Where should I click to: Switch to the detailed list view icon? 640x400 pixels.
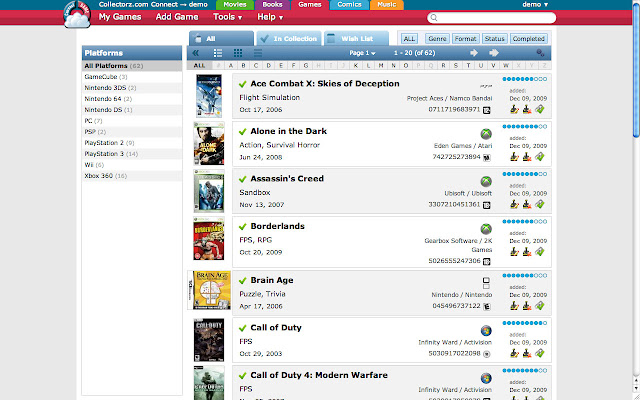click(218, 53)
